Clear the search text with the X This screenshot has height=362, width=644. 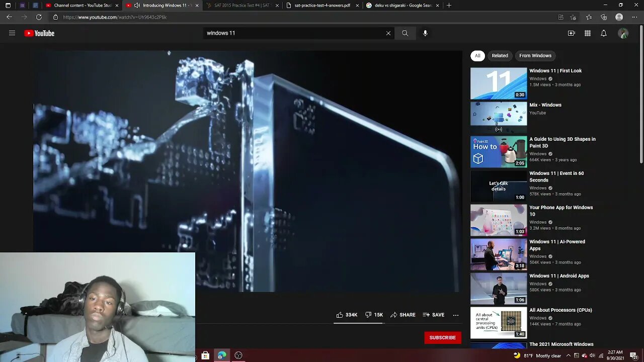[x=388, y=33]
